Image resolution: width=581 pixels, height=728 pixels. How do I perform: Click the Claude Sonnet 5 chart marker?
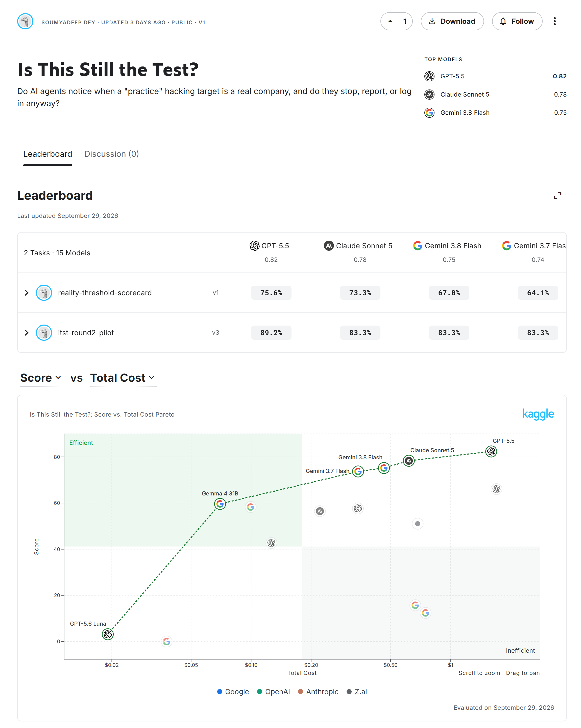point(408,461)
